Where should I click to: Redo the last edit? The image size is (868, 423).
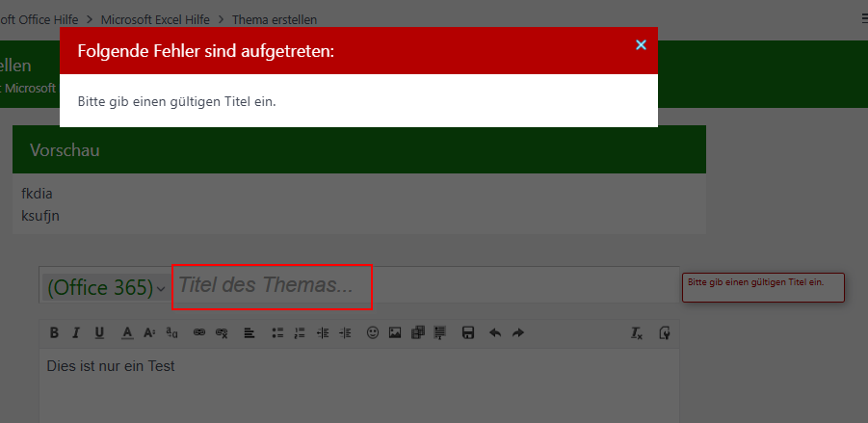click(517, 332)
